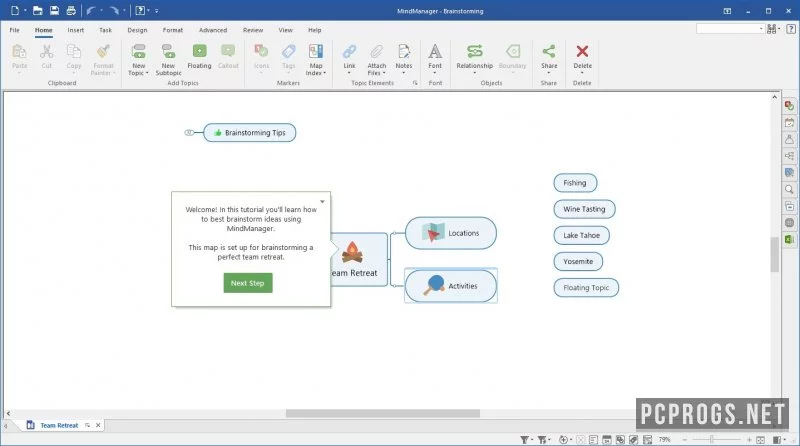Select the Activities topic
The height and width of the screenshot is (446, 800).
(451, 286)
